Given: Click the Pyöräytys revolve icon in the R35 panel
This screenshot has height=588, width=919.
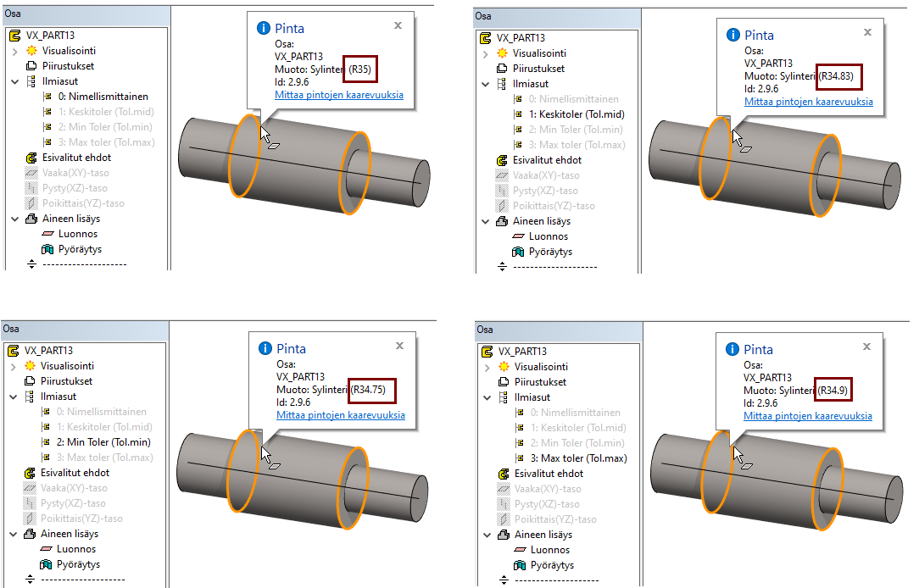Looking at the screenshot, I should pyautogui.click(x=47, y=249).
